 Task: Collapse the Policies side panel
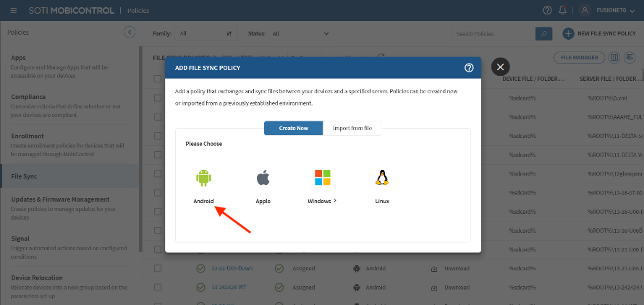point(130,32)
